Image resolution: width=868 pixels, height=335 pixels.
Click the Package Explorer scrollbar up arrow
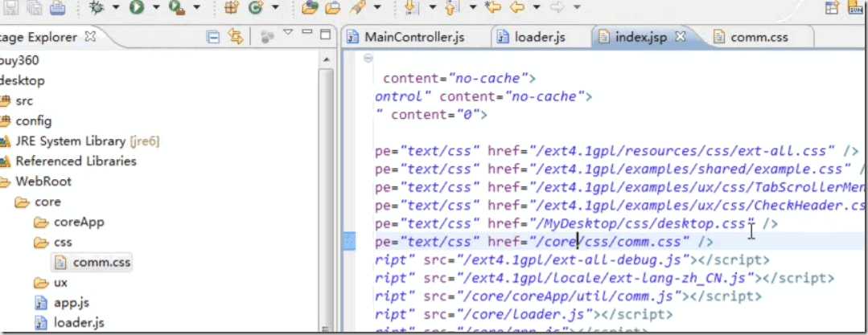click(326, 59)
